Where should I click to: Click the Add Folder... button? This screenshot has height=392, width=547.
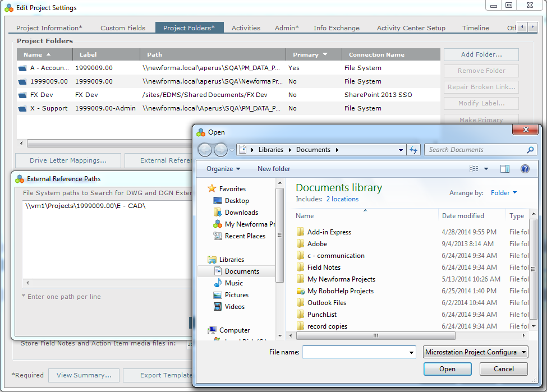481,54
